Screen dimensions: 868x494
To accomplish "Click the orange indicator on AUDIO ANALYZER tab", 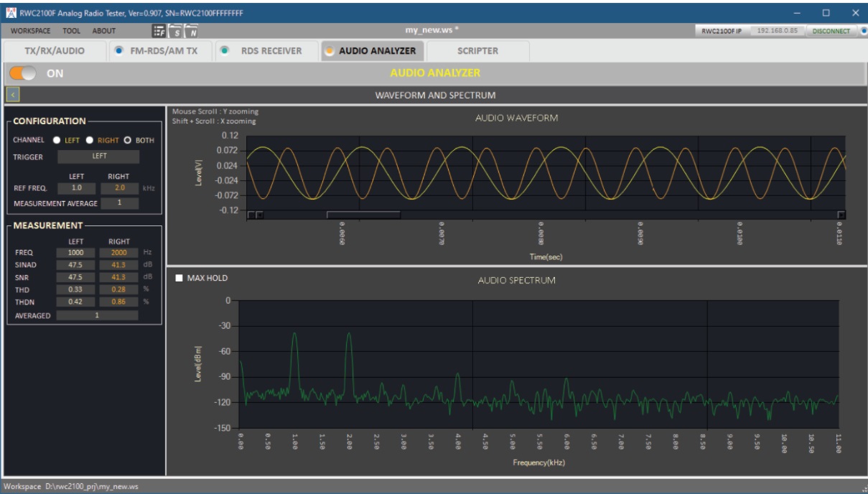I will [x=330, y=51].
